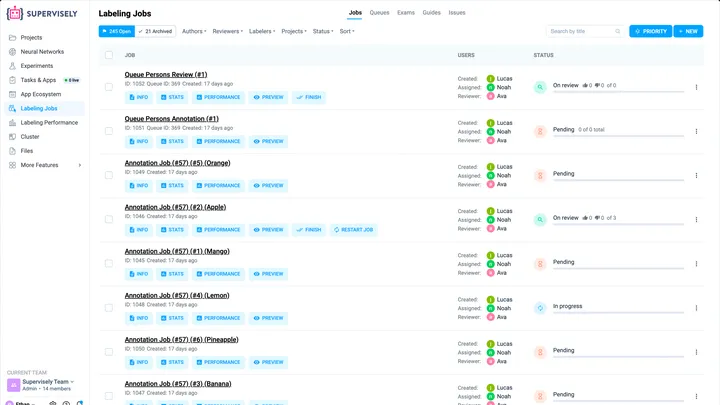This screenshot has width=720, height=405.
Task: Click Finish on the Apple annotation job
Action: pos(309,230)
